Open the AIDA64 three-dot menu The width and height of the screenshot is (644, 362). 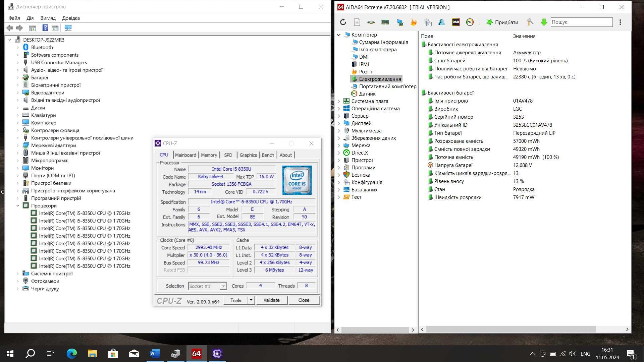coord(620,22)
